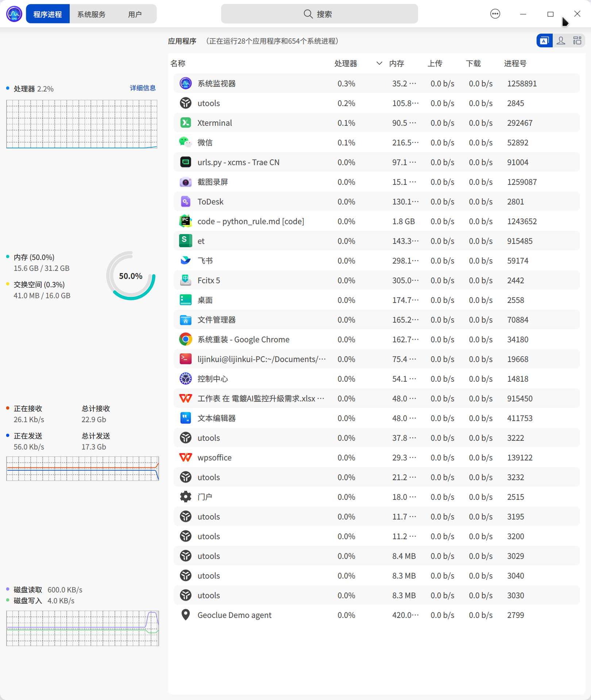Viewport: 591px width, 700px height.
Task: Show applications view filter icon
Action: coord(544,40)
